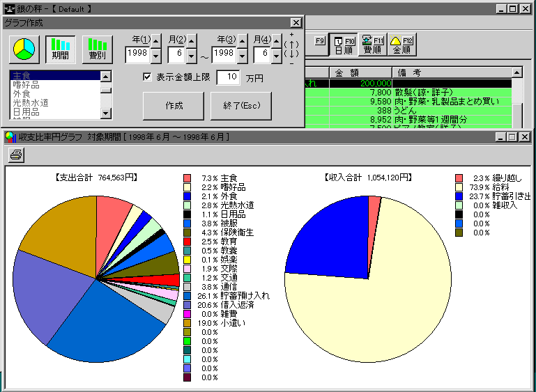536x392 pixels.
Task: Minimize the 収支比率円グラフ window
Action: click(x=500, y=137)
